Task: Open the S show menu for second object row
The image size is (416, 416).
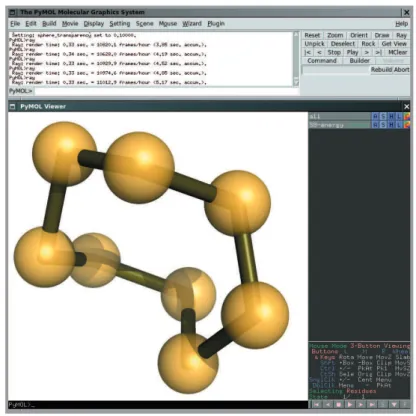Action: tap(383, 125)
